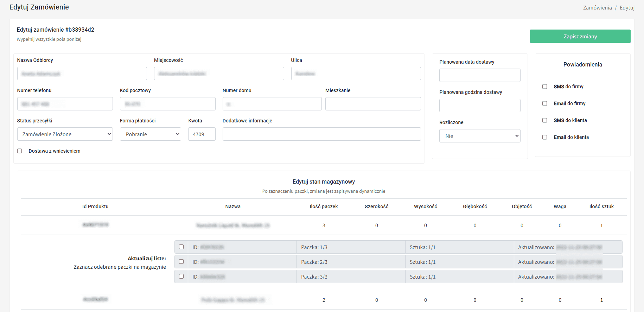Viewport: 644px width, 312px height.
Task: Focus the Planowana data dostawy field
Action: 479,75
